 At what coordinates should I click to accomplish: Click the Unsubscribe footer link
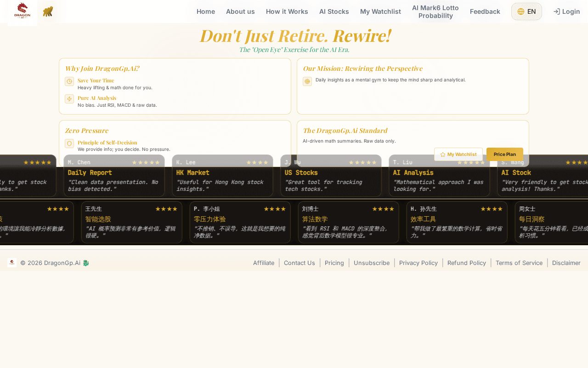pyautogui.click(x=372, y=263)
